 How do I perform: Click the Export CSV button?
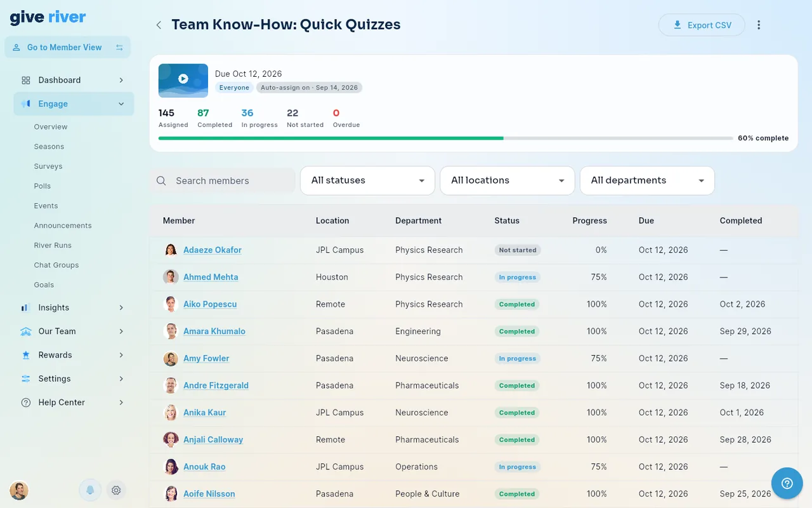[x=702, y=25]
